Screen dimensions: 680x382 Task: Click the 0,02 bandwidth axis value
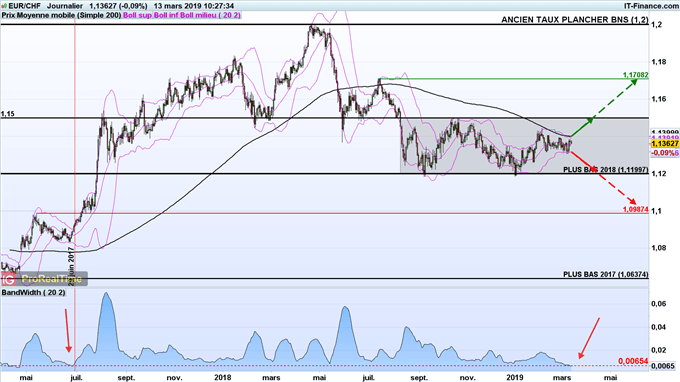pyautogui.click(x=659, y=350)
